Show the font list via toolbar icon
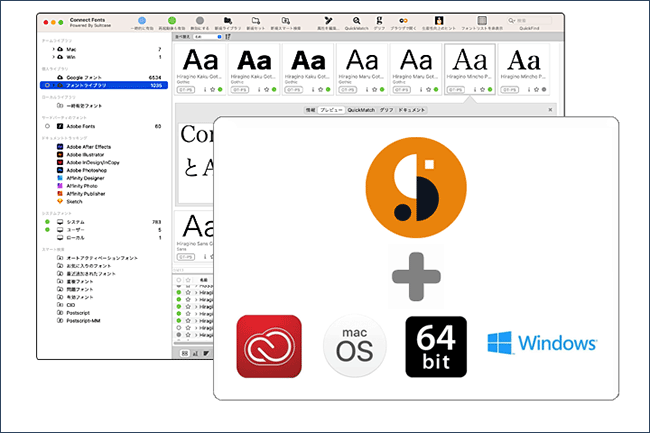The width and height of the screenshot is (650, 433). (x=482, y=20)
